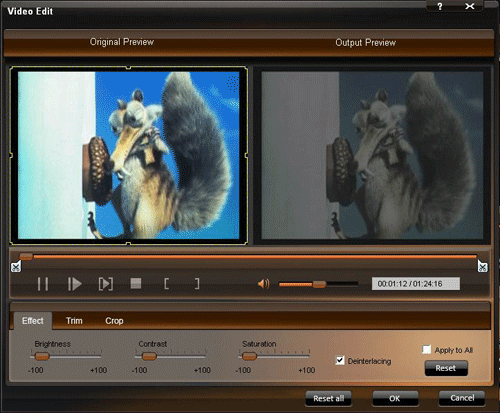Click the Contrast label

(x=153, y=344)
